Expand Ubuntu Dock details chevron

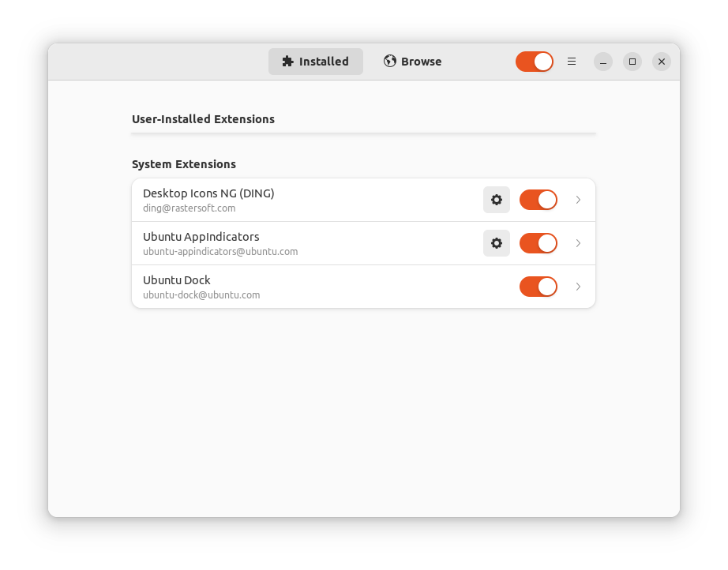pyautogui.click(x=578, y=287)
